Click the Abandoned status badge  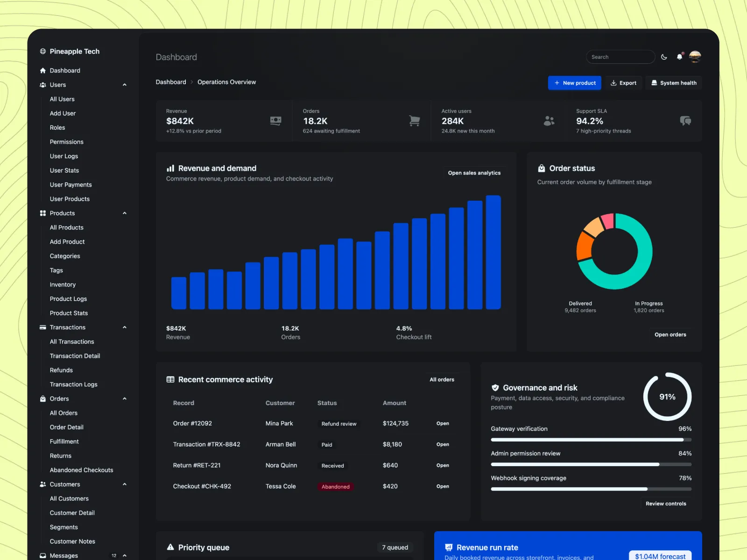(x=336, y=487)
